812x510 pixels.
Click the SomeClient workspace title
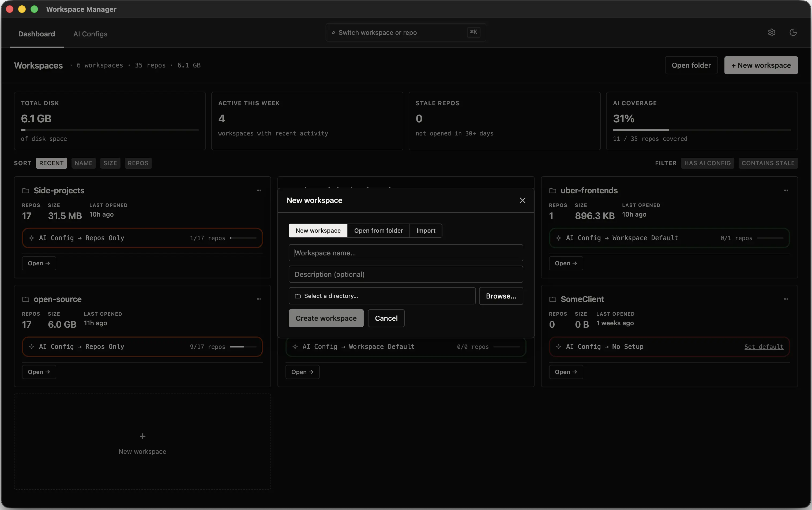click(x=582, y=299)
